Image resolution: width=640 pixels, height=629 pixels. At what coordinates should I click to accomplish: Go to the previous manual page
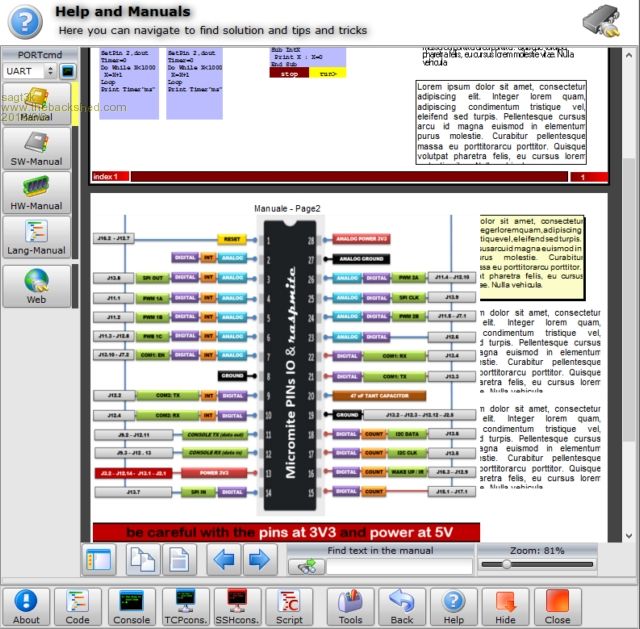click(224, 560)
